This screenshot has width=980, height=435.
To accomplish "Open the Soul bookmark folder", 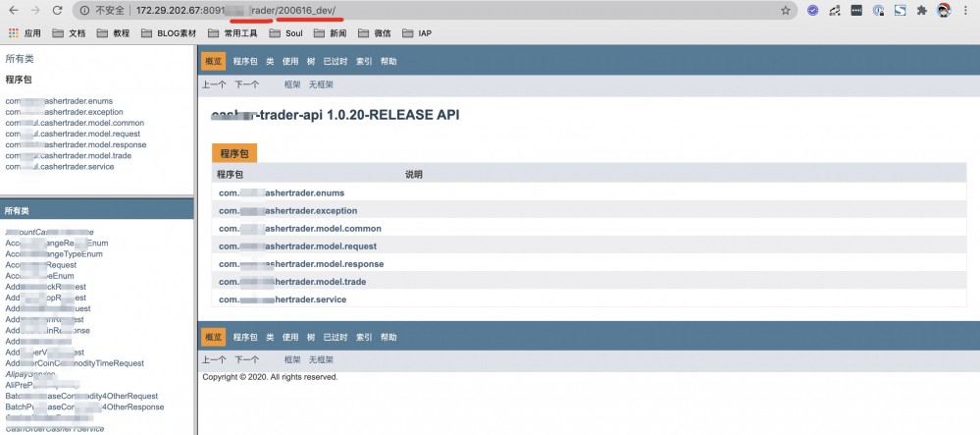I will [285, 33].
